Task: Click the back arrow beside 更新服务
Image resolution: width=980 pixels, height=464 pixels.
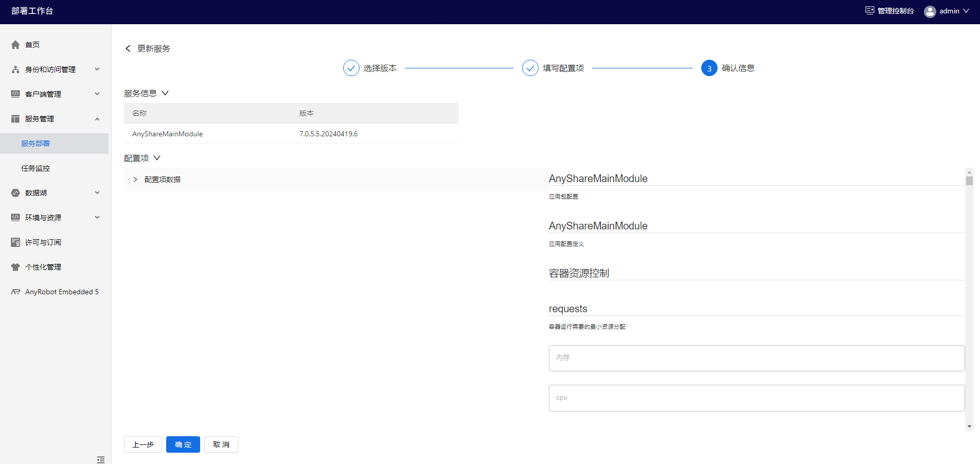Action: (x=128, y=48)
